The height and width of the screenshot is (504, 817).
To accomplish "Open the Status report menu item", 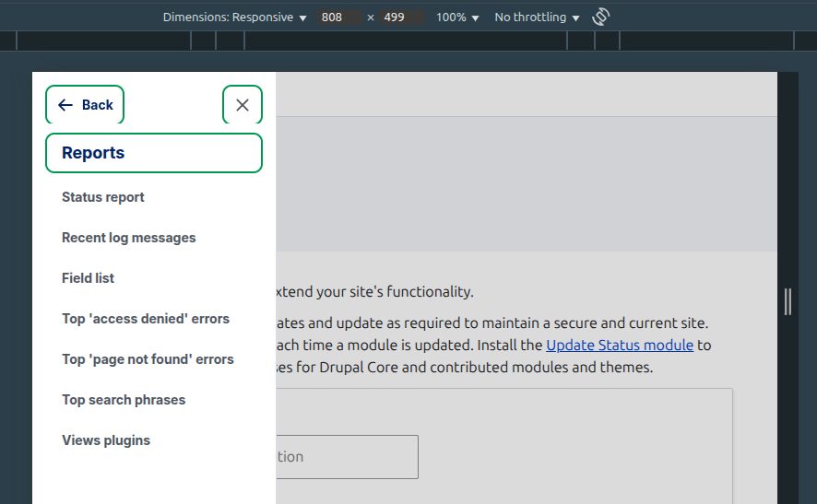I will click(103, 197).
